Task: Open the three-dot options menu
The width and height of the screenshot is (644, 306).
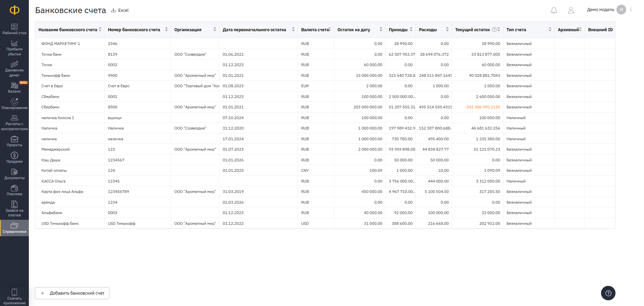Action: (631, 10)
